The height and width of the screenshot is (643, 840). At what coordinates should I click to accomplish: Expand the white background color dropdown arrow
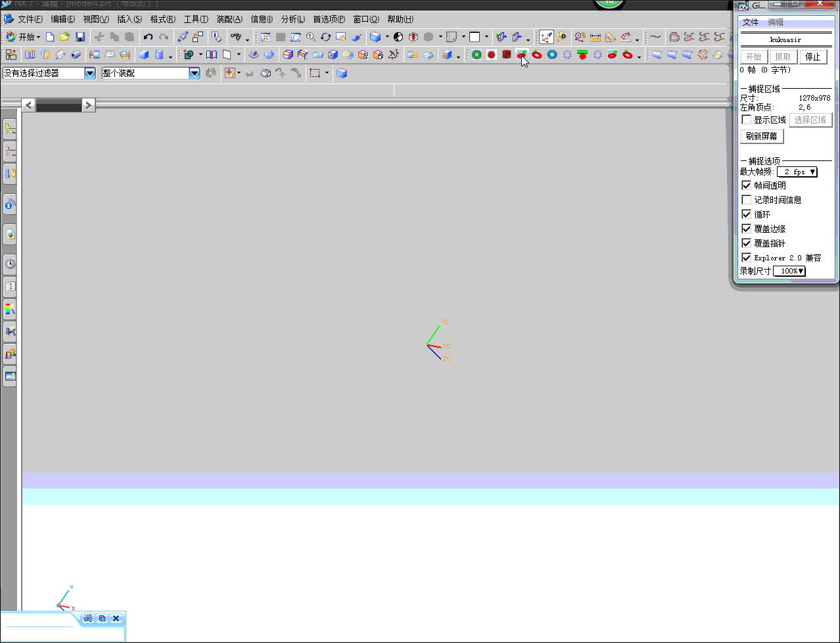pyautogui.click(x=486, y=37)
